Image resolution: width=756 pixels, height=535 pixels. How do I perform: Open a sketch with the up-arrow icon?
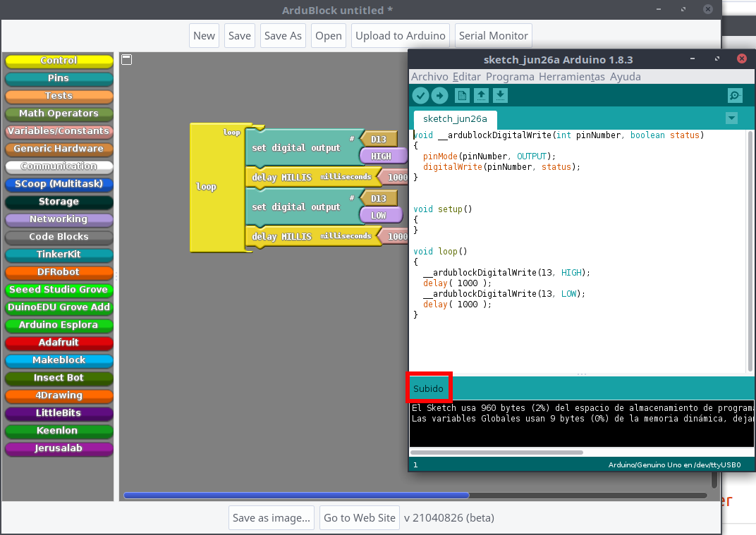[481, 96]
